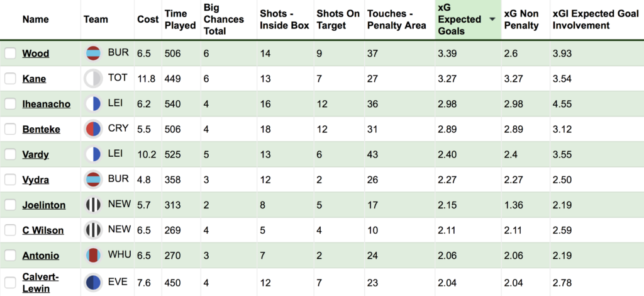Check the box for C Wilson
Screen dimensions: 644x296
click(x=10, y=231)
